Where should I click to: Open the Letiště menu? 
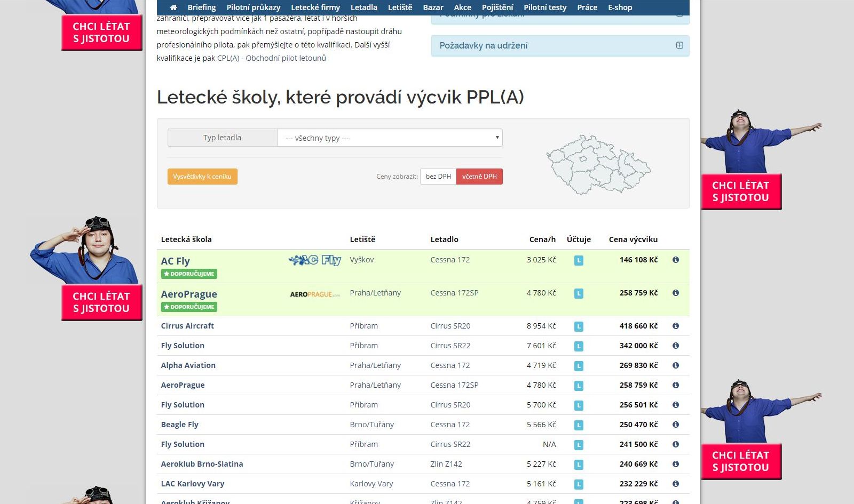(x=400, y=7)
